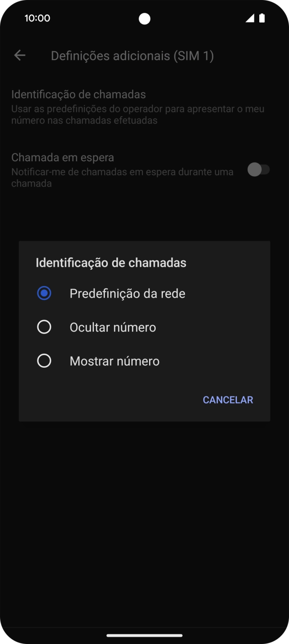This screenshot has width=289, height=644.
Task: Tap the disabled call waiting slider track
Action: point(258,170)
